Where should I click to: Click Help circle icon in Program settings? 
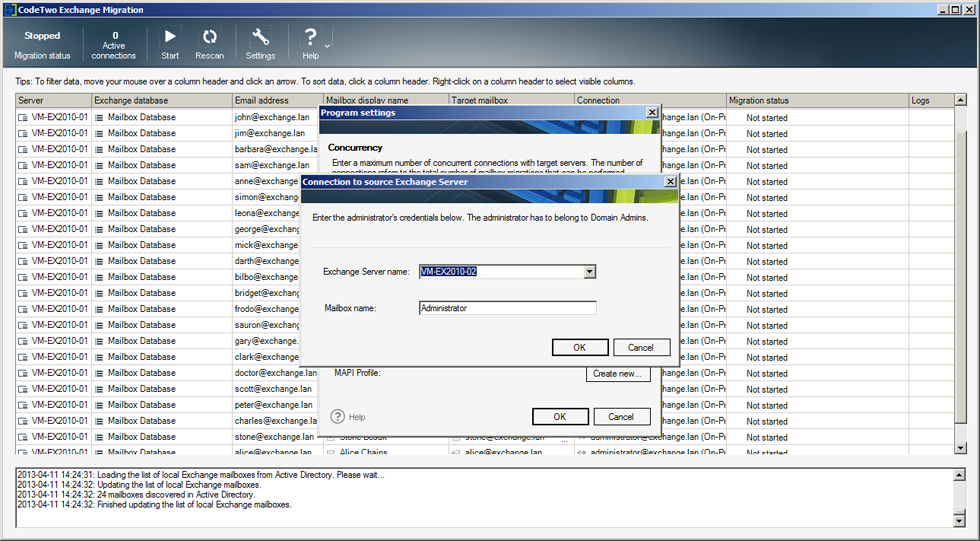[338, 417]
